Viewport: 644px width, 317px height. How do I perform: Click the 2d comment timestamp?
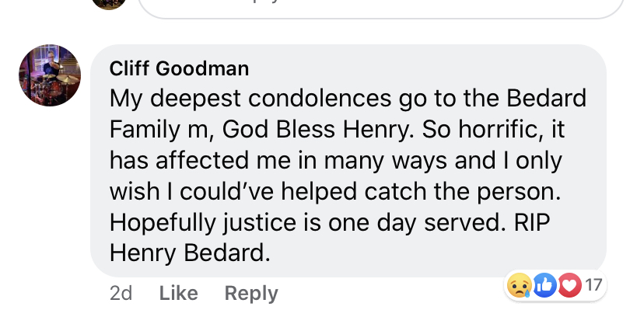121,293
